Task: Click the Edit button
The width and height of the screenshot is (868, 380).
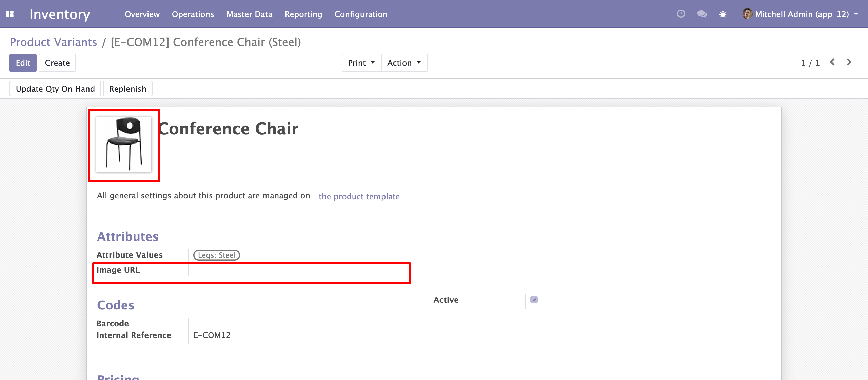Action: point(23,63)
